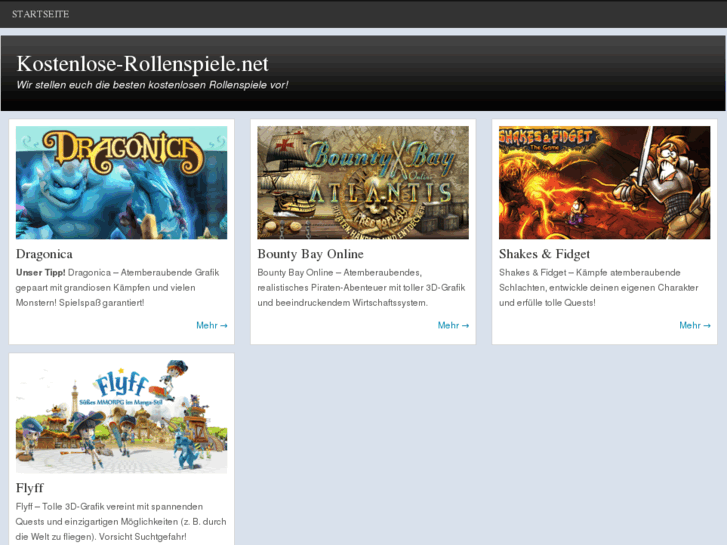This screenshot has width=727, height=545.
Task: Click the Bounty Bay Online heading
Action: 310,254
